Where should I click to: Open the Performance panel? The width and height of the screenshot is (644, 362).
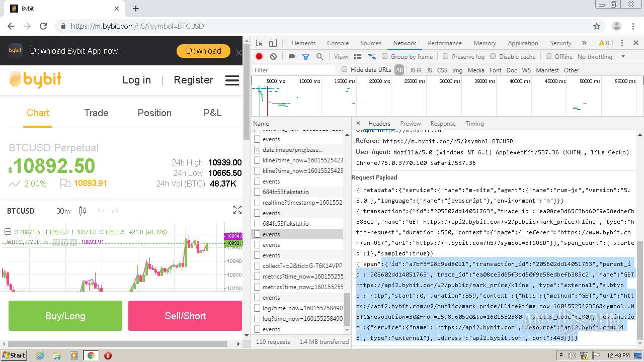(445, 43)
